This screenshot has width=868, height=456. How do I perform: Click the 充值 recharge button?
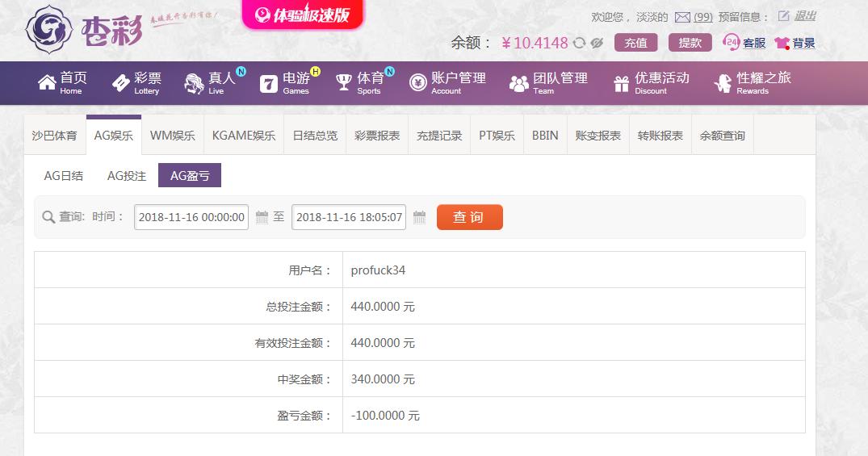pyautogui.click(x=636, y=43)
